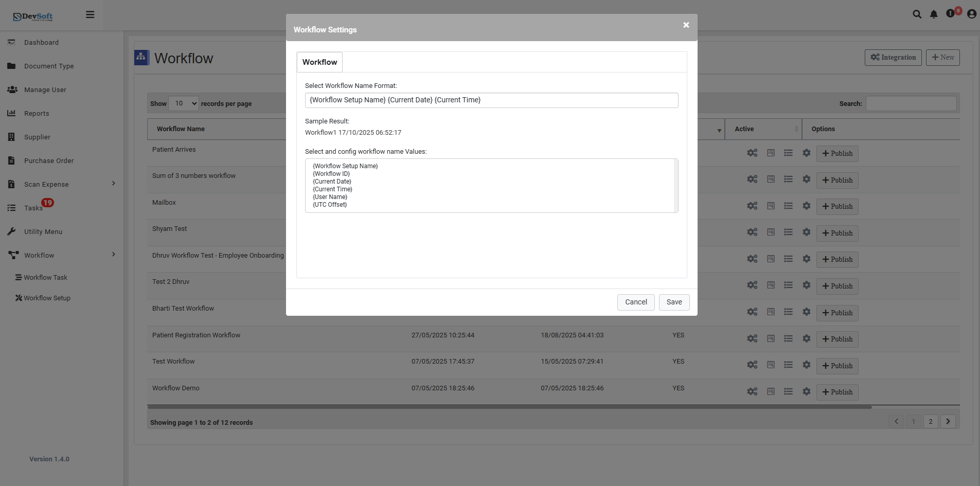
Task: Click the dual-gears integration icon on Patient Arrives row
Action: pos(752,153)
